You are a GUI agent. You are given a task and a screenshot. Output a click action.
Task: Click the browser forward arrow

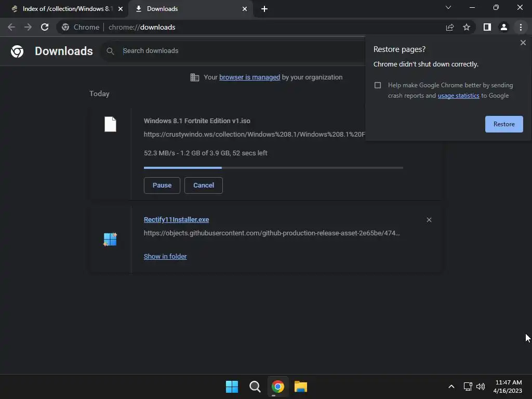click(28, 27)
